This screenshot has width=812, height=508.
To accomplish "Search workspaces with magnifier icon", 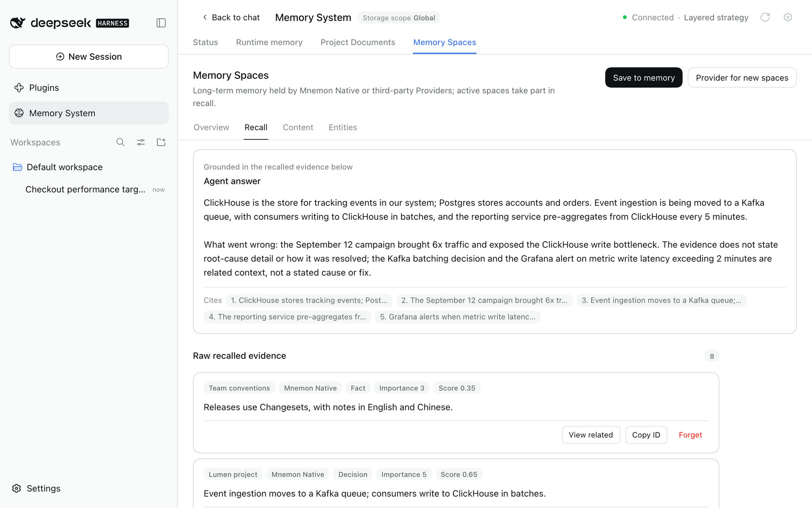I will click(121, 142).
